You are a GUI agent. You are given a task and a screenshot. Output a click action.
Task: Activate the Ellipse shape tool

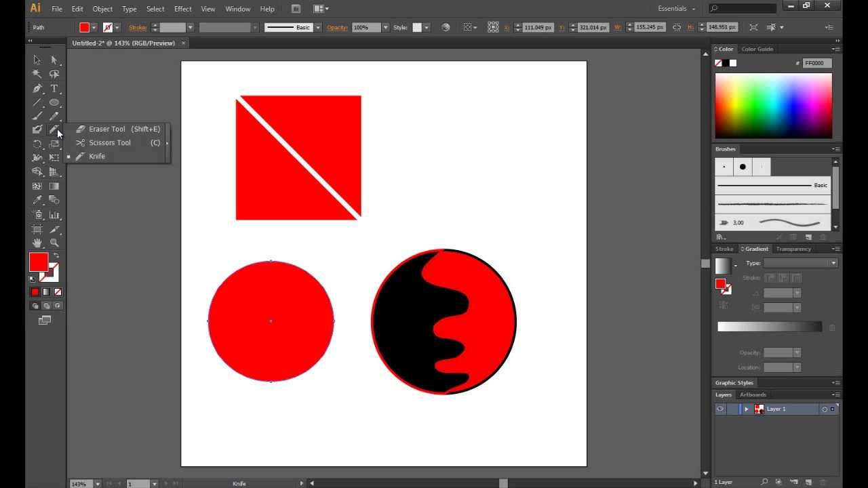point(54,102)
